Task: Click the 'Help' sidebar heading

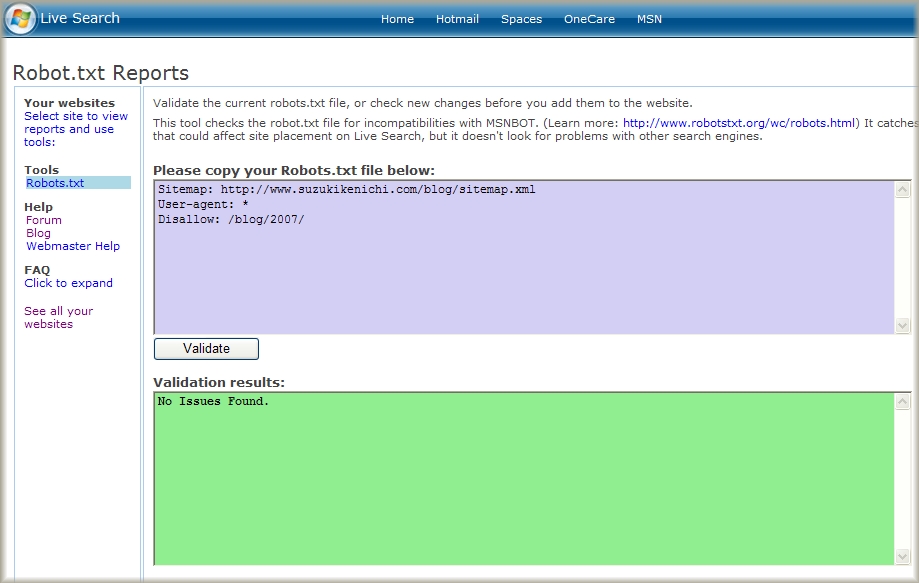Action: (x=39, y=207)
